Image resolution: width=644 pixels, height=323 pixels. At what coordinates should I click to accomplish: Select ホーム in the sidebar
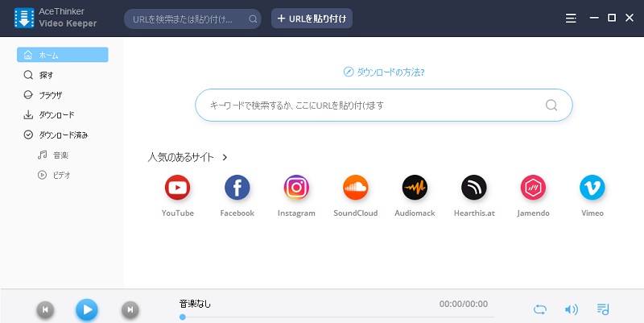(63, 55)
